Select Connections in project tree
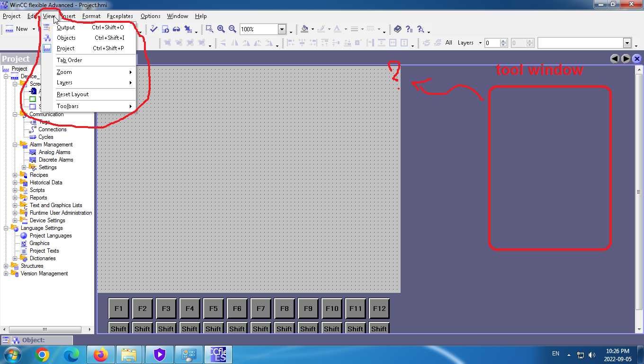The height and width of the screenshot is (364, 644). point(53,129)
